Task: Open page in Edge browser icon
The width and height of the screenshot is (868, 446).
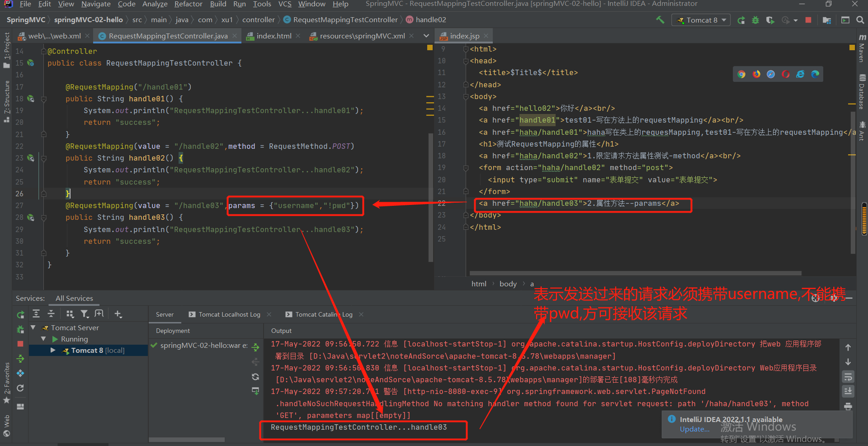Action: pyautogui.click(x=815, y=74)
